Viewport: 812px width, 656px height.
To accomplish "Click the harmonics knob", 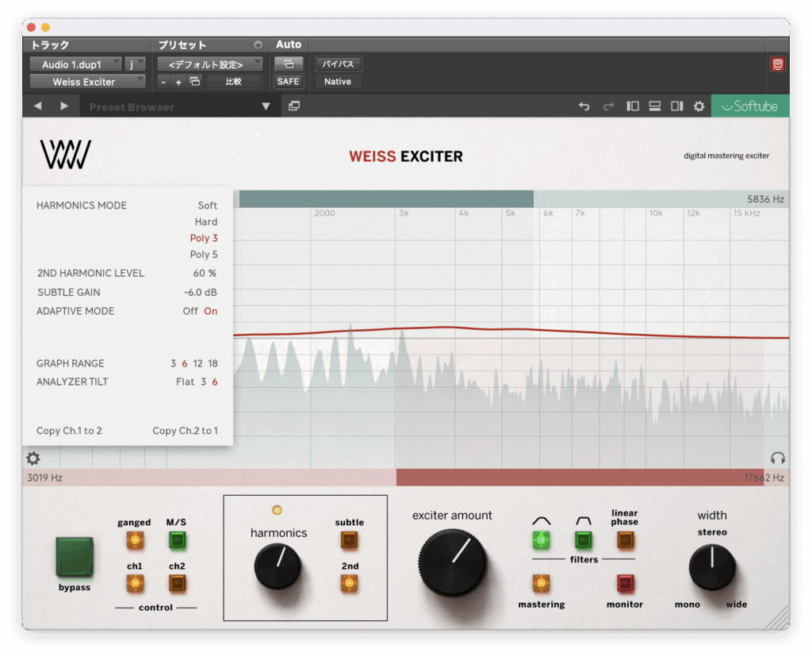I will [x=278, y=566].
